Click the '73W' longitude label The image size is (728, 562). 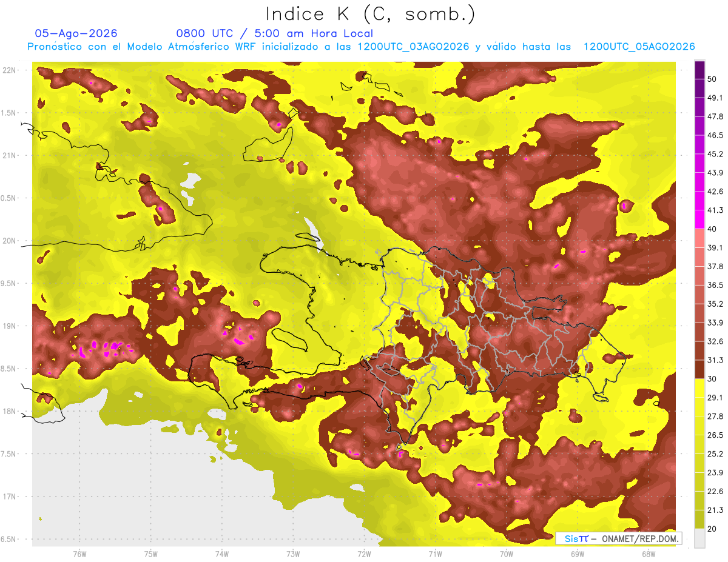(x=293, y=554)
